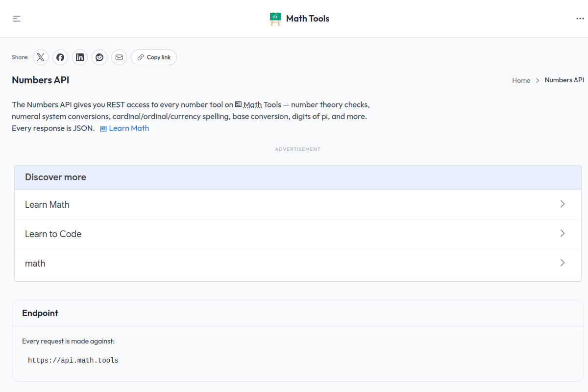Expand the math row chevron

[563, 263]
